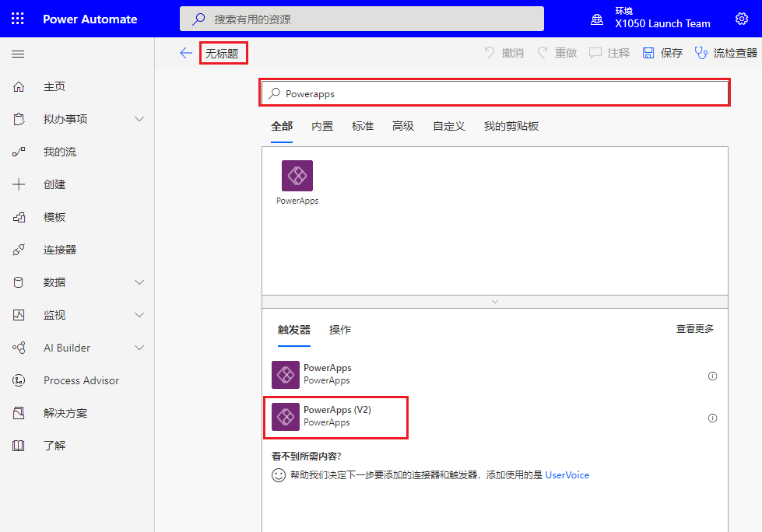762x532 pixels.
Task: Expand the 拟办事项 chevron
Action: pyautogui.click(x=139, y=119)
